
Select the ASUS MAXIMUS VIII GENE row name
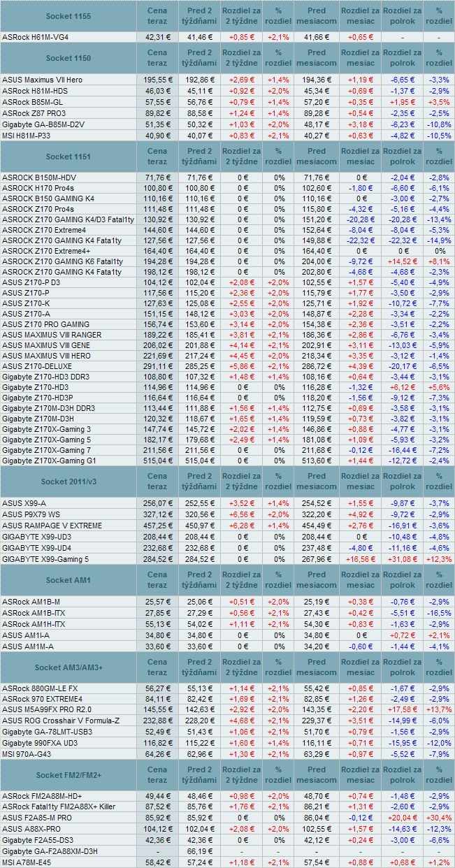pyautogui.click(x=47, y=345)
